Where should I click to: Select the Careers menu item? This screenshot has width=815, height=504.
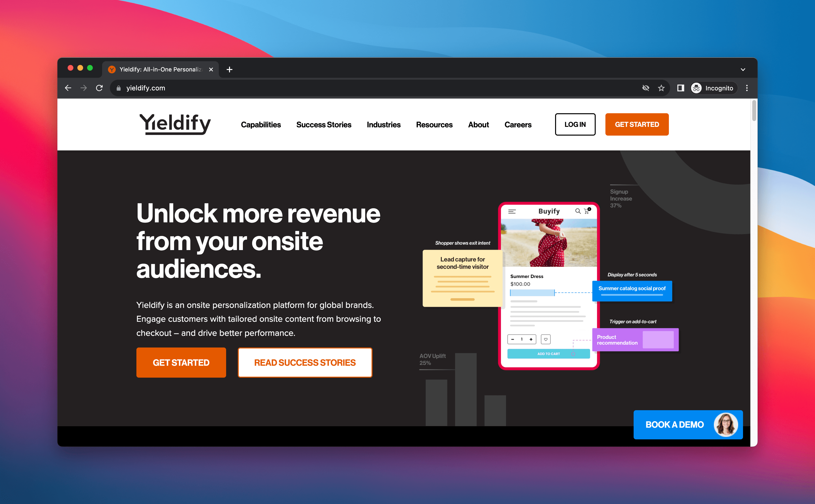pyautogui.click(x=518, y=124)
